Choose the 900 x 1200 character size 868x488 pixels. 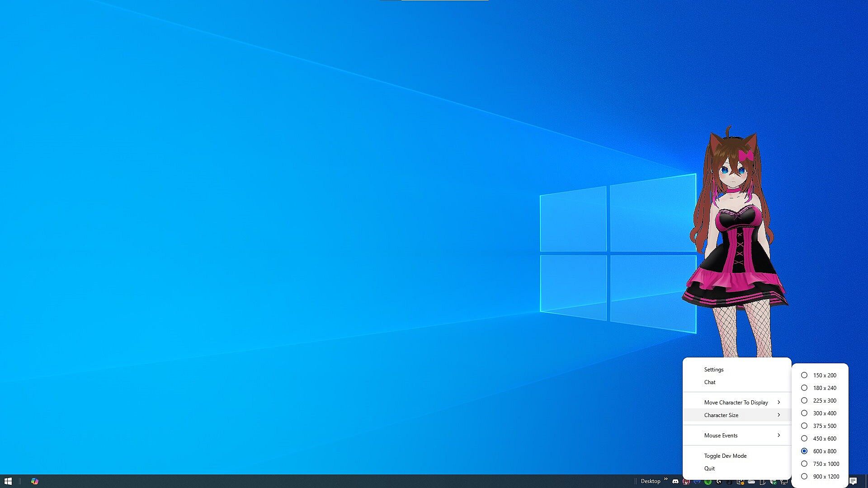point(826,477)
